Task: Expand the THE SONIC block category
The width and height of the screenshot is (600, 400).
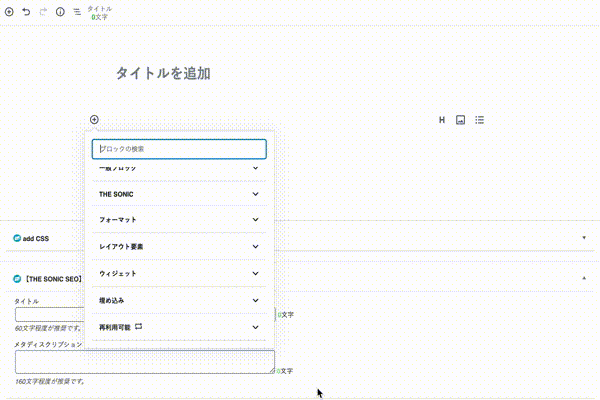Action: tap(179, 194)
